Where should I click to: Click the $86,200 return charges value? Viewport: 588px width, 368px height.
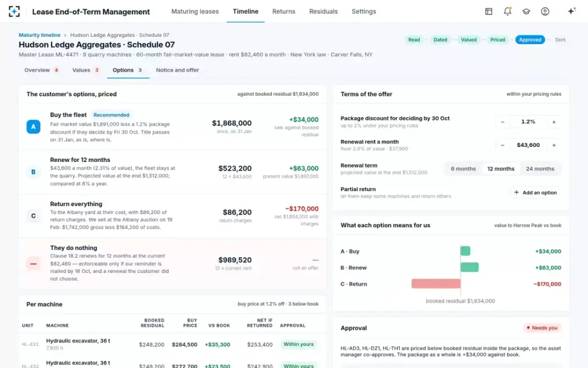coord(237,212)
